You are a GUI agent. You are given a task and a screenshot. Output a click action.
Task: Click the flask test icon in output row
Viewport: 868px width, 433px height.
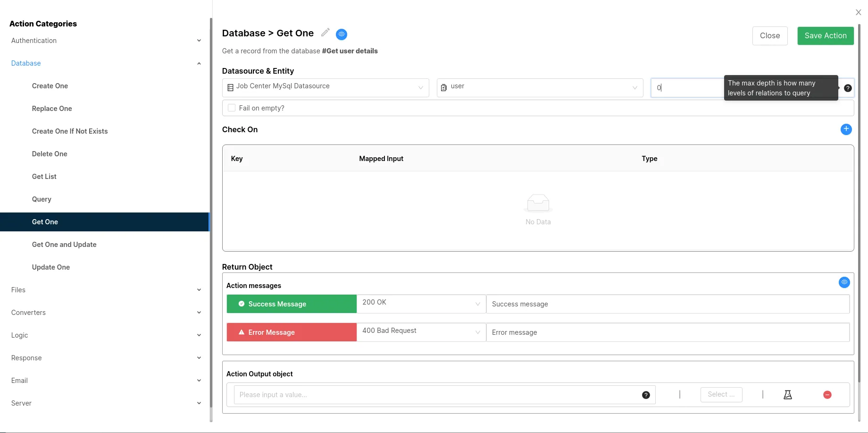[x=787, y=395]
